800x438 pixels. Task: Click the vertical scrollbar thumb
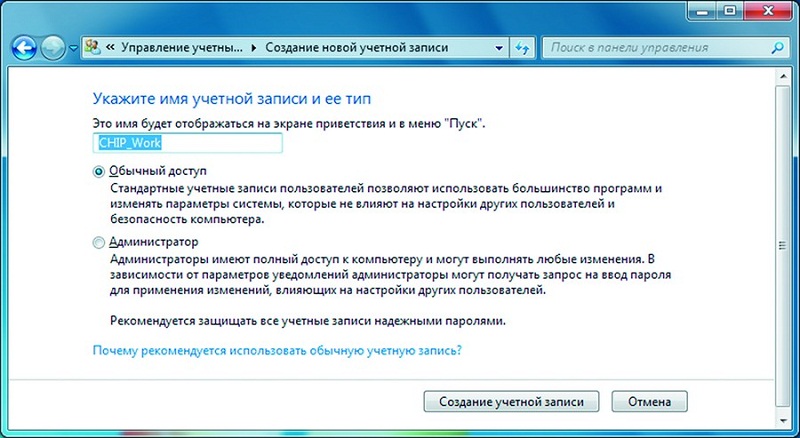(x=783, y=246)
